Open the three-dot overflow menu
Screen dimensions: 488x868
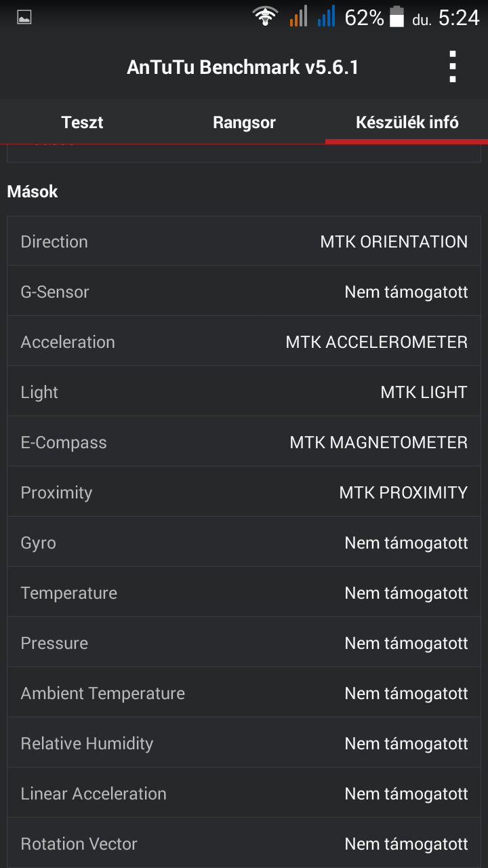click(453, 67)
